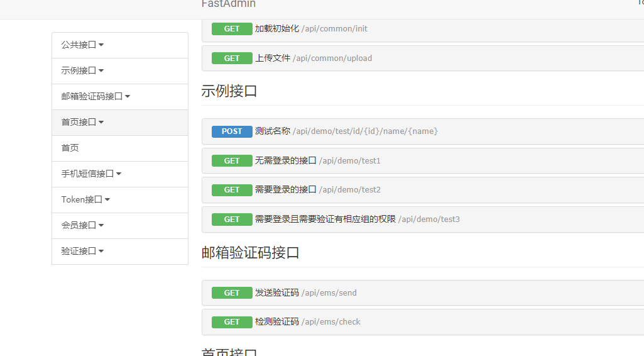Select the 首页 sidebar item
The image size is (644, 356).
[70, 148]
